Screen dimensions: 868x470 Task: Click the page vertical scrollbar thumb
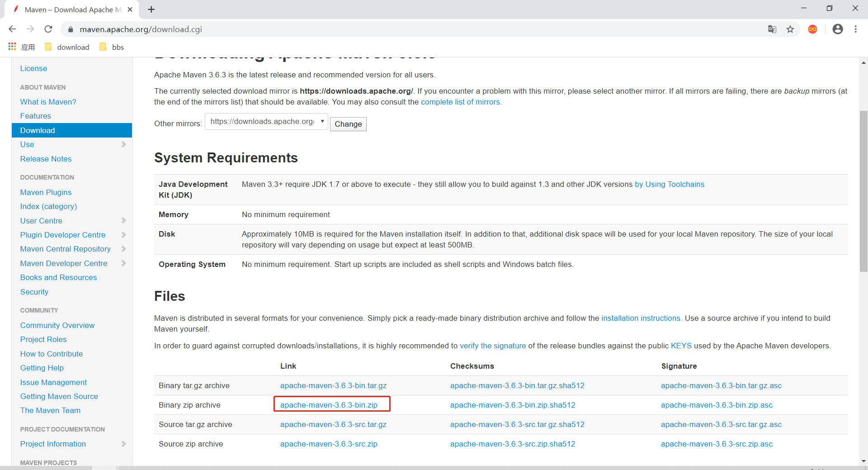click(863, 191)
